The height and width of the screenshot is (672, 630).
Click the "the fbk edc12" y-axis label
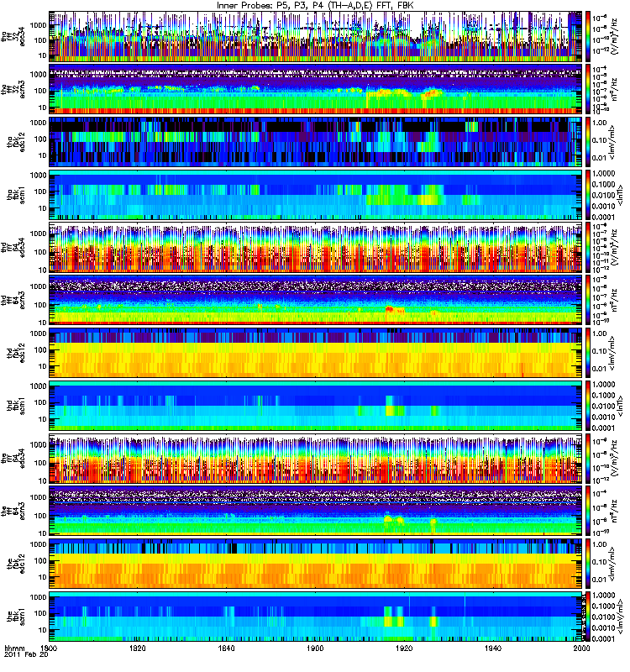pos(16,564)
